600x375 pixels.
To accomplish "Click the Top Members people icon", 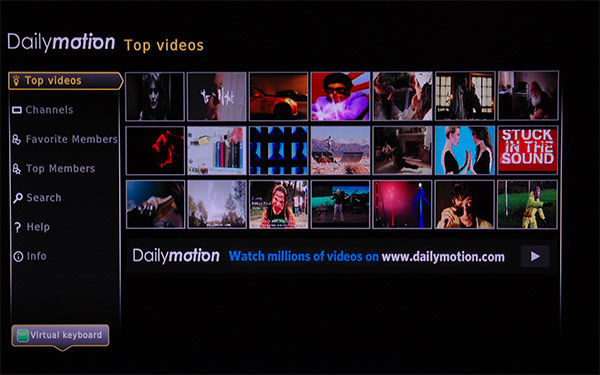I will pyautogui.click(x=16, y=169).
